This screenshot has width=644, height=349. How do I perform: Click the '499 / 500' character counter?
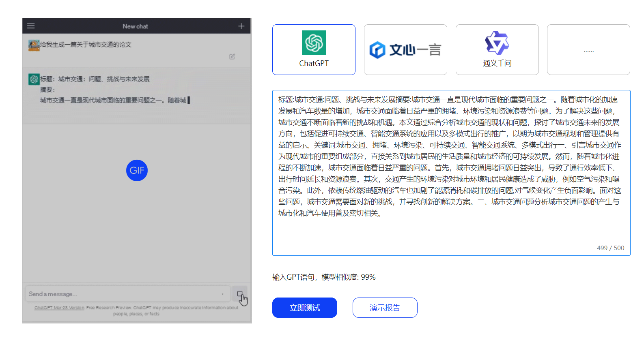610,248
